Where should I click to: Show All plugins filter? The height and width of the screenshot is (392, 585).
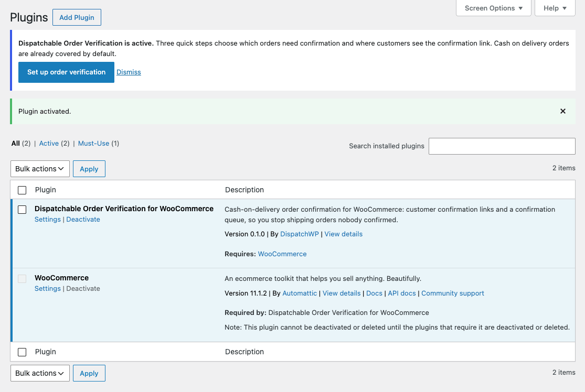tap(15, 144)
